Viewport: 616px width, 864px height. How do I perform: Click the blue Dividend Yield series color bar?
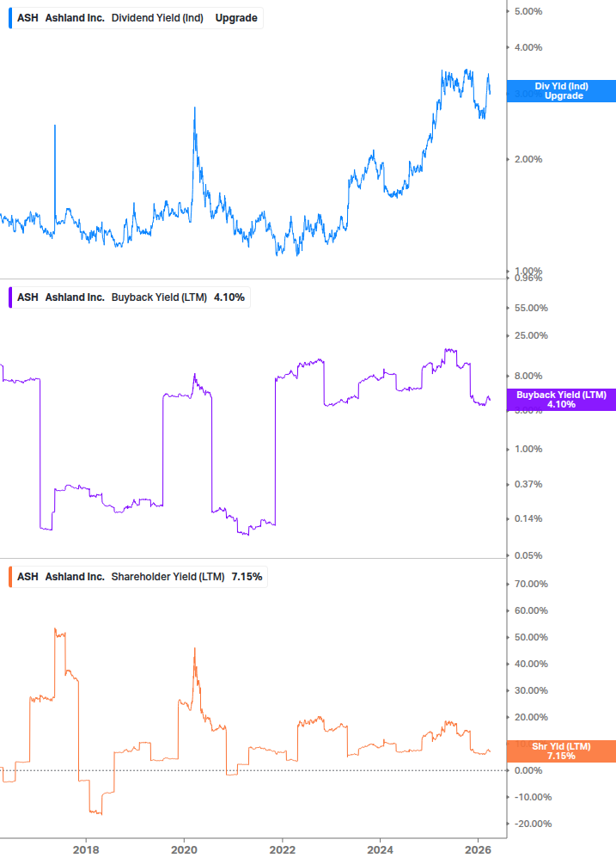click(x=10, y=18)
